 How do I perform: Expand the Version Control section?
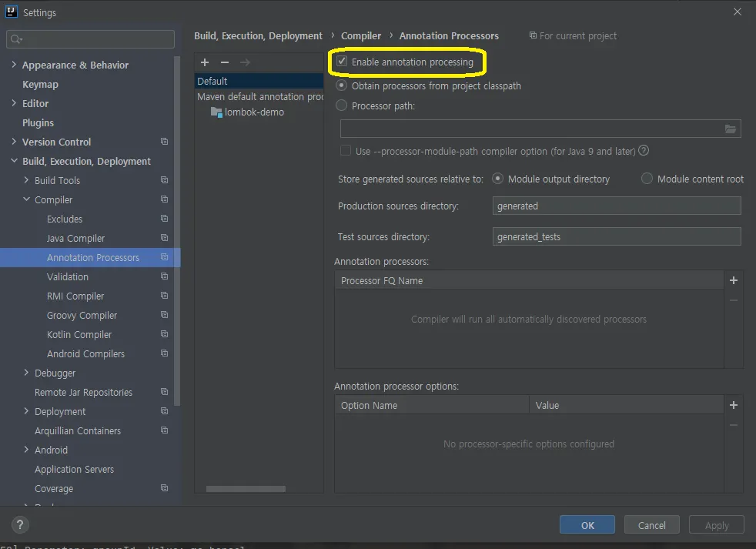(x=14, y=142)
